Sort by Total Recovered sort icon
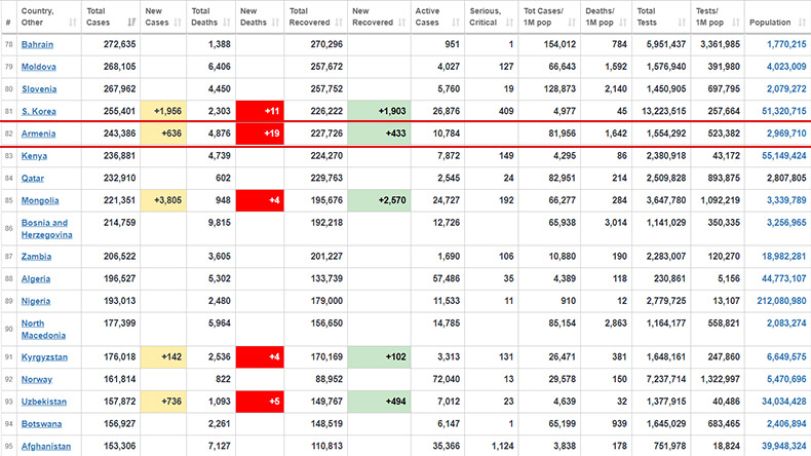The height and width of the screenshot is (456, 811). point(339,22)
